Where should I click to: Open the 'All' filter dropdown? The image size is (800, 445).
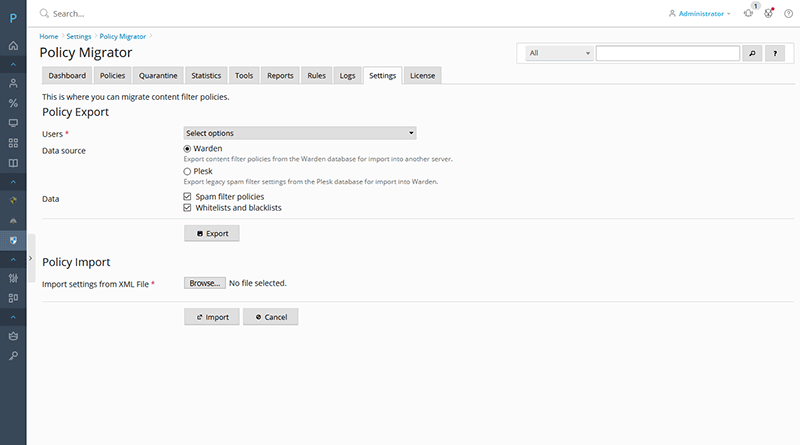560,53
